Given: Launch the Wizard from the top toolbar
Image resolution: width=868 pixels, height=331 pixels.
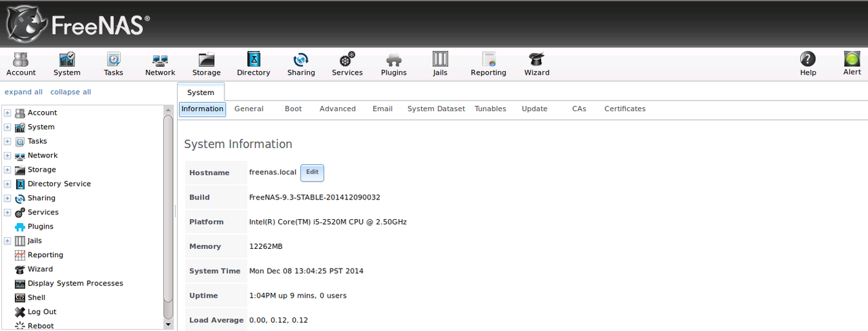Looking at the screenshot, I should tap(536, 64).
